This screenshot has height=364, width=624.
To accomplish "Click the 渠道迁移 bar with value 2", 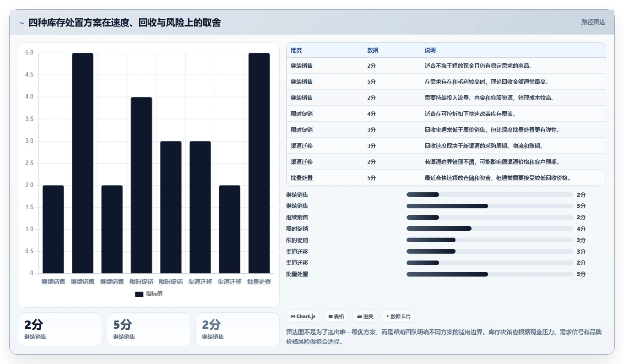I will click(x=229, y=229).
